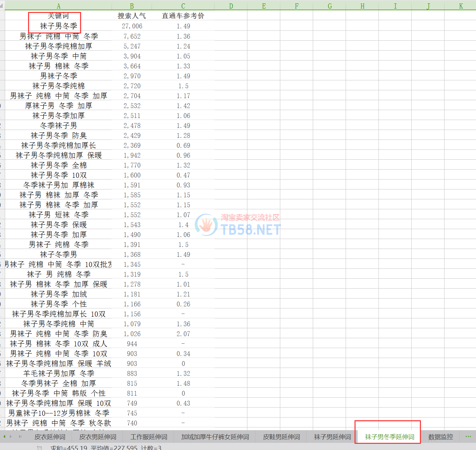Image resolution: width=476 pixels, height=450 pixels.
Task: Click the 搜索人气 header cell
Action: pos(132,16)
